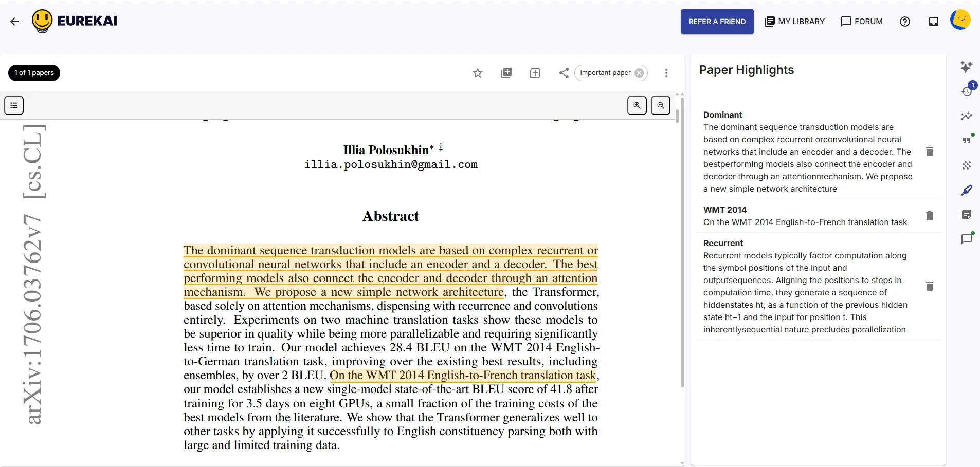Screen dimensions: 980x467
Task: Click the Refer a Friend button
Action: [717, 22]
